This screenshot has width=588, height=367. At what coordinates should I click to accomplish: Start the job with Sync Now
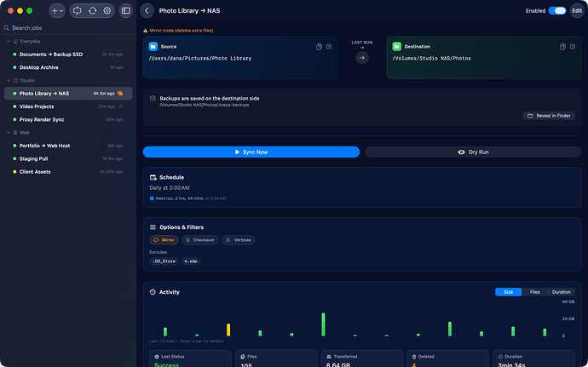251,152
